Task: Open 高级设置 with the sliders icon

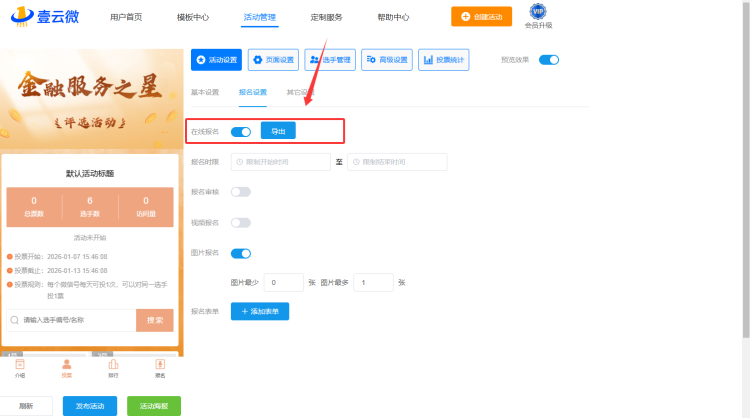Action: tap(387, 60)
